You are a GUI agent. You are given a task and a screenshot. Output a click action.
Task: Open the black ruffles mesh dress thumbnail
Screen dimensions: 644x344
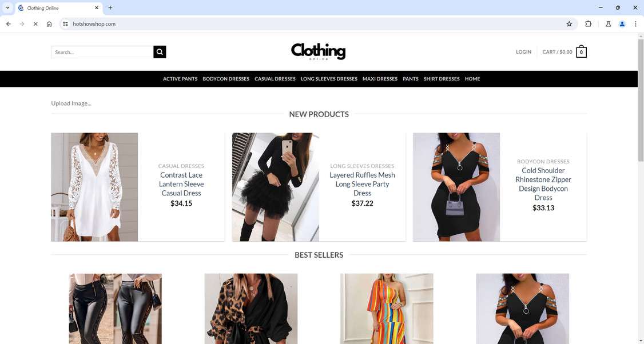[275, 187]
